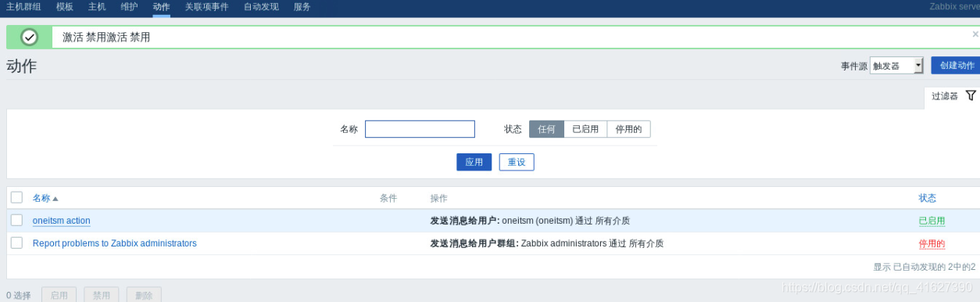Focus the 名称 filter input field

(420, 129)
